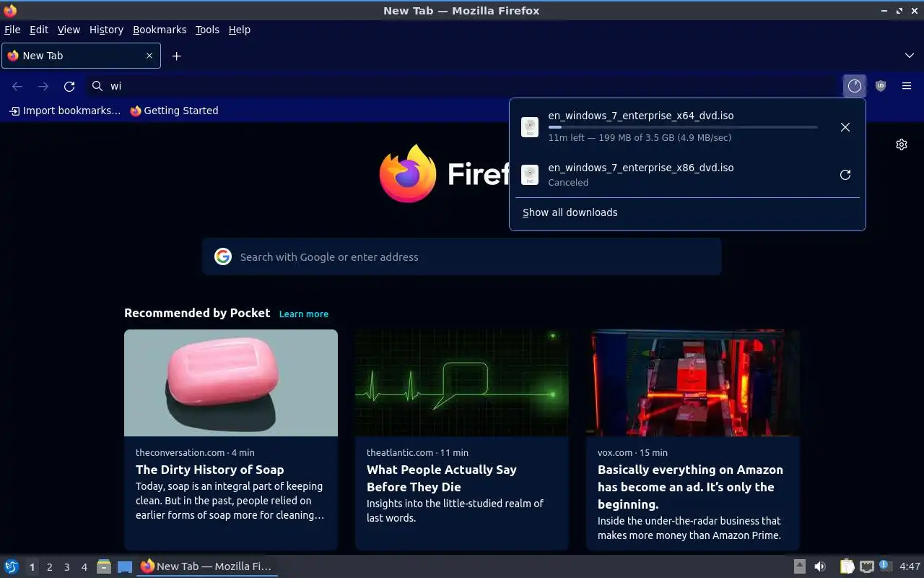
Task: Expand the list all tabs chevron
Action: [x=910, y=56]
